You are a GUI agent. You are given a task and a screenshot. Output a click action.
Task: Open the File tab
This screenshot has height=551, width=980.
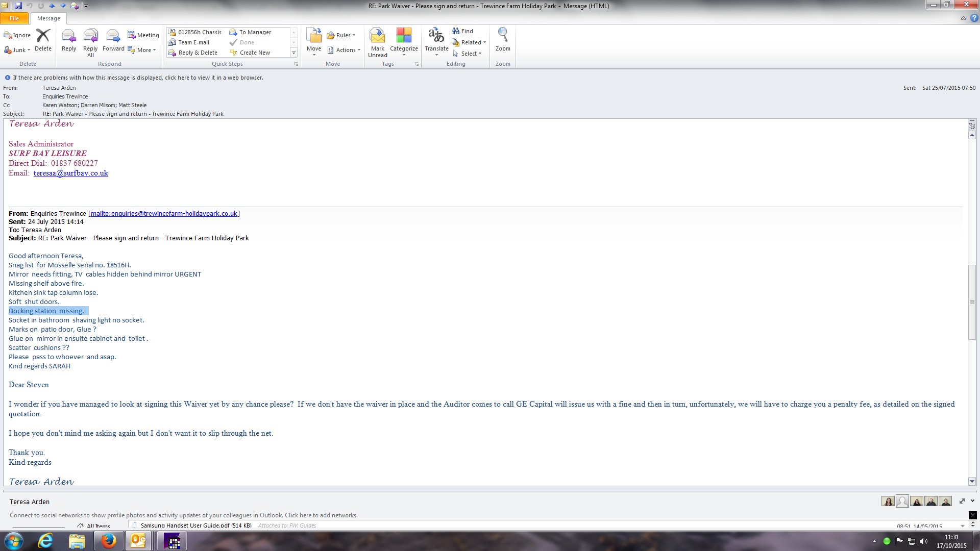(14, 18)
